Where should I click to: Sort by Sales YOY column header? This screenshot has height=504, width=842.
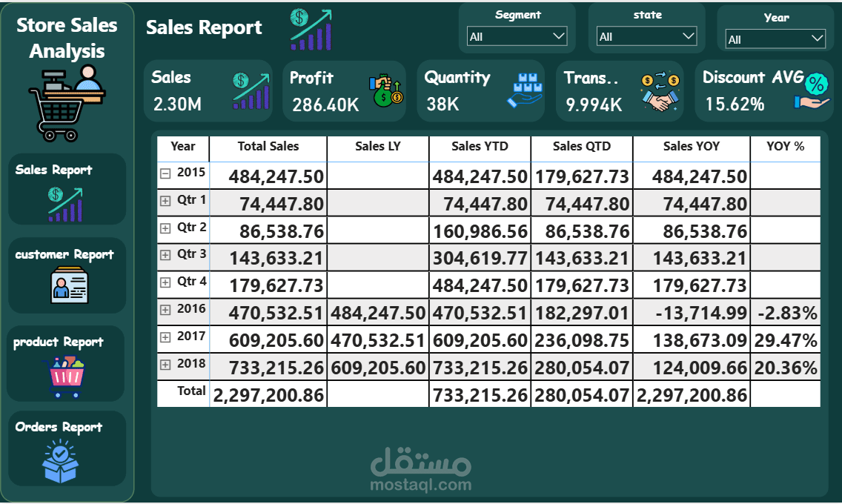tap(691, 146)
